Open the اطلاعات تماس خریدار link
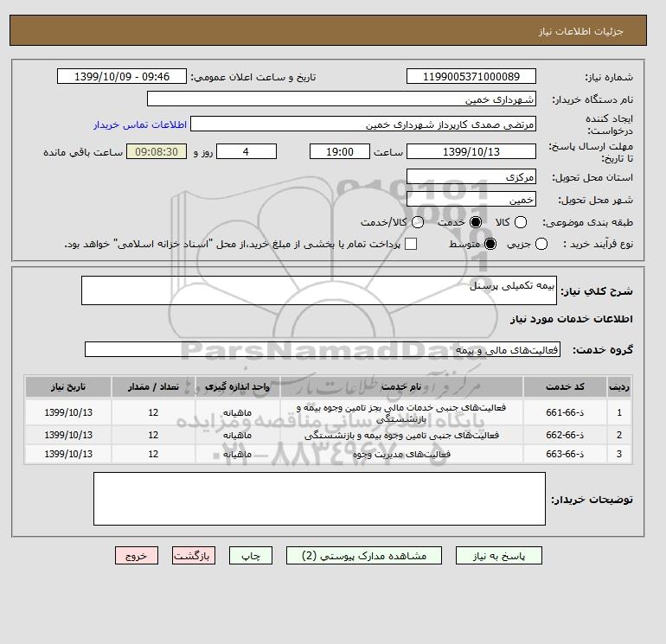The height and width of the screenshot is (644, 666). point(140,124)
